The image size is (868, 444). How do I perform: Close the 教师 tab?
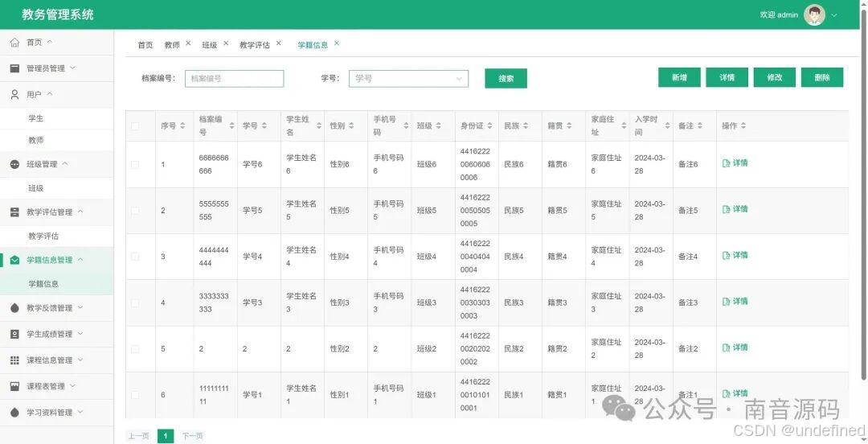pyautogui.click(x=188, y=43)
